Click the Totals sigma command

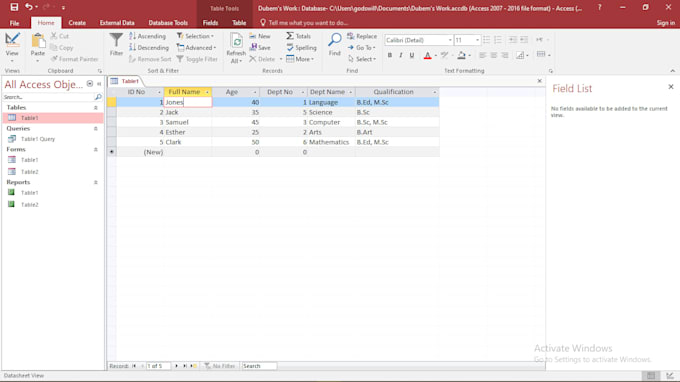[298, 36]
